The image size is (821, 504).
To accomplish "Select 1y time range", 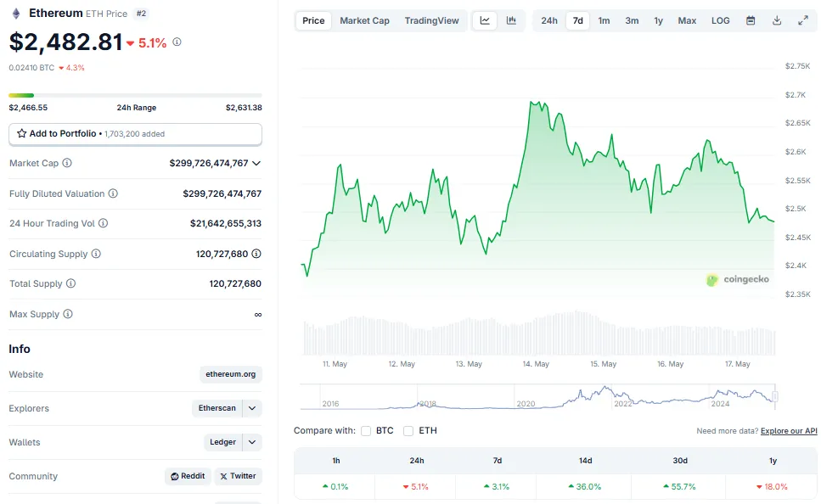I will click(x=658, y=20).
